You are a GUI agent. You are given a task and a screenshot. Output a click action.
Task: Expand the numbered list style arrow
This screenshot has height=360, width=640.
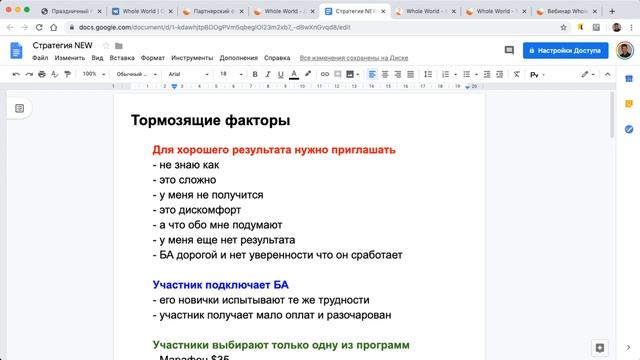(x=456, y=74)
